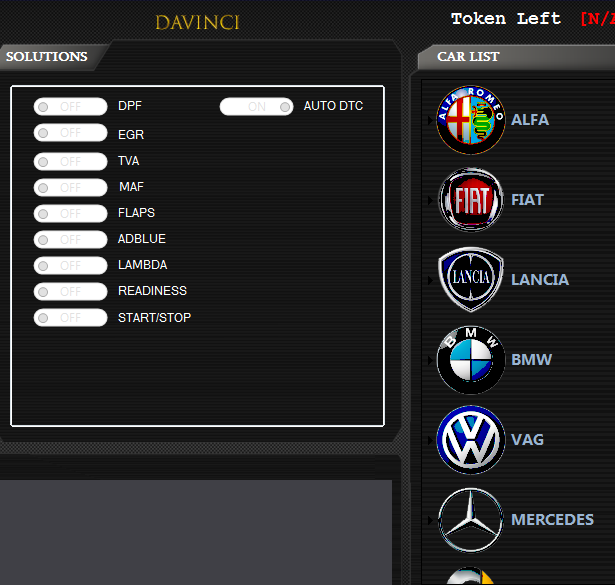
Task: Click the EGR label text
Action: pyautogui.click(x=131, y=134)
